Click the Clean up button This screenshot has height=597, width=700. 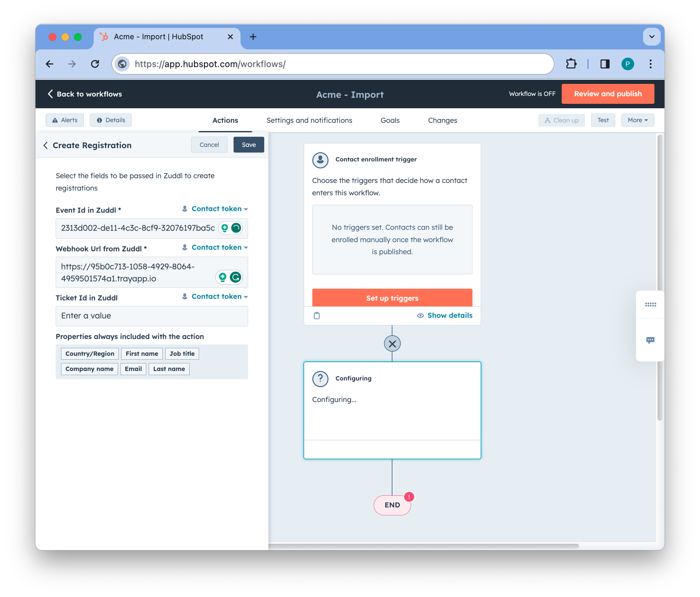coord(561,120)
